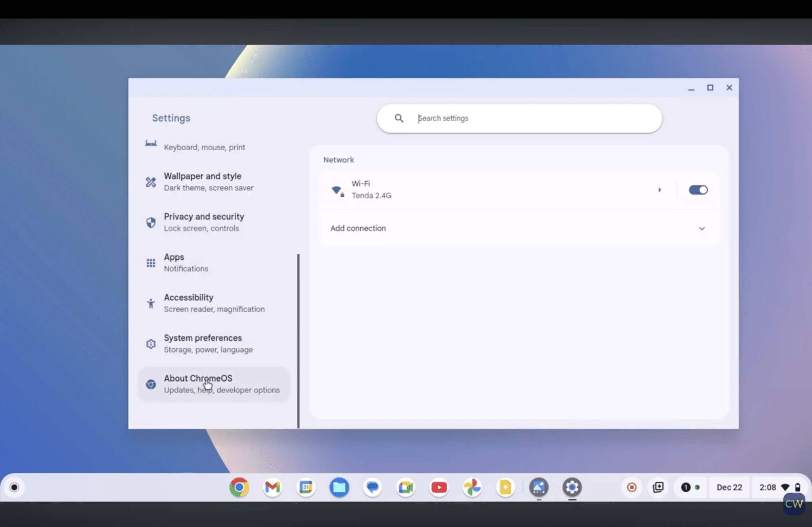The width and height of the screenshot is (812, 527).
Task: Click the sidebar vertical scrollbar
Action: 298,341
